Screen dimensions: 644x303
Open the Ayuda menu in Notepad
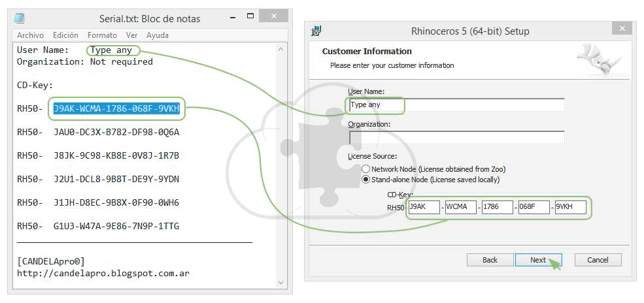tap(158, 35)
